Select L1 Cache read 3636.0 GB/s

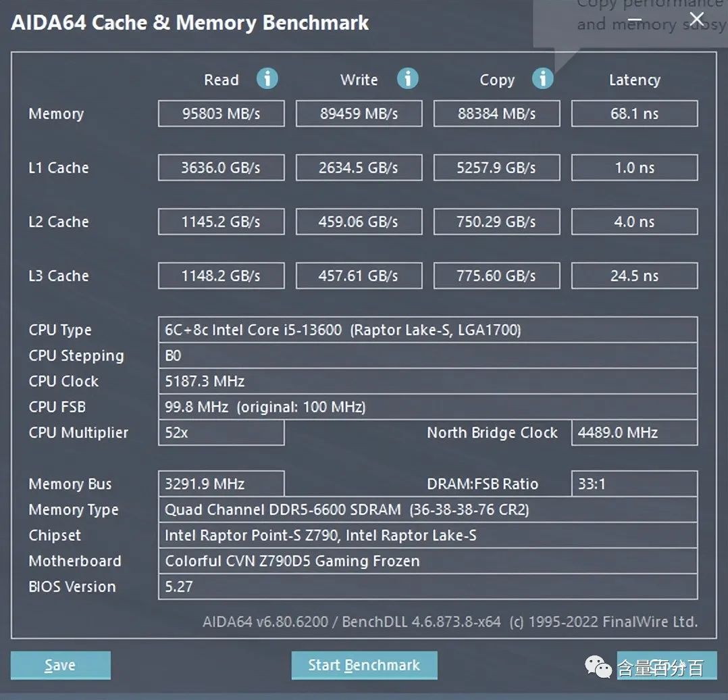[x=222, y=167]
